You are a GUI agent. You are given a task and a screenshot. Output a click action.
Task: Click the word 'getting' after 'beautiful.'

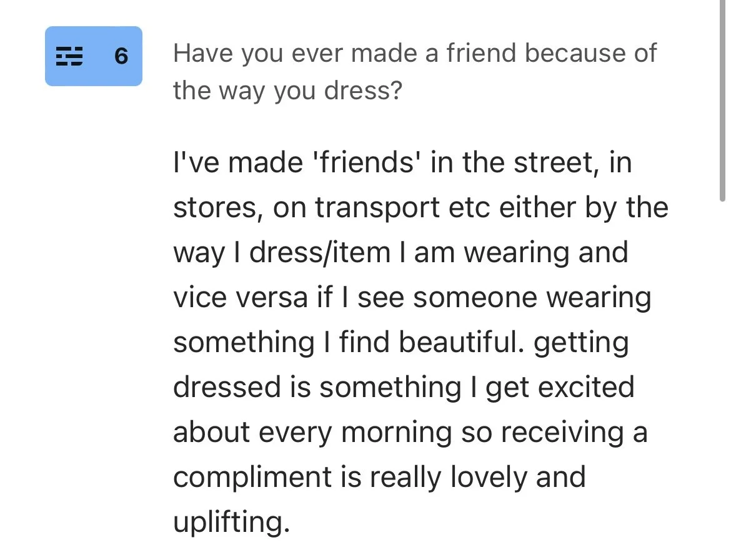(x=581, y=343)
